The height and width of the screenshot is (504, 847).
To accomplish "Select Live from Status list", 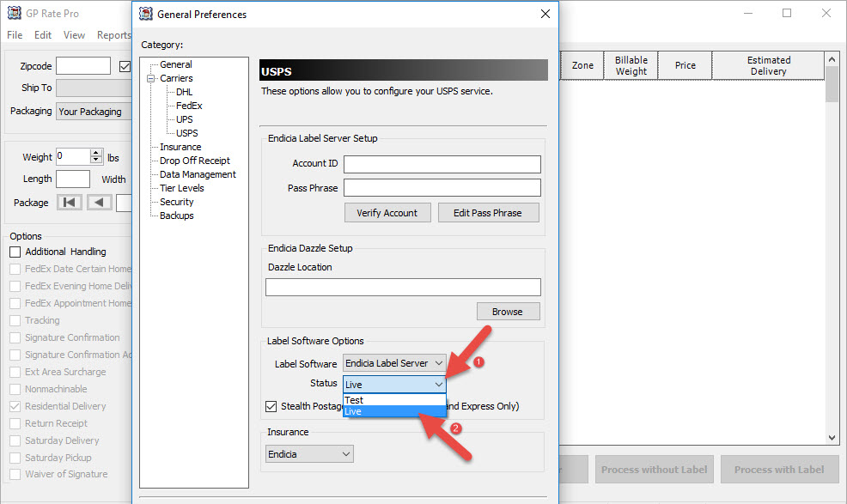I will pyautogui.click(x=394, y=411).
